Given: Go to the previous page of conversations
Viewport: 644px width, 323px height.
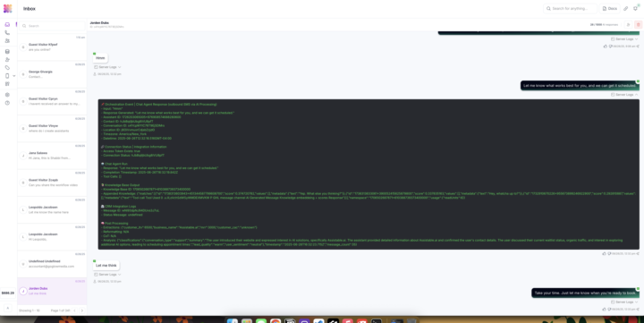Looking at the screenshot, I should 74,310.
